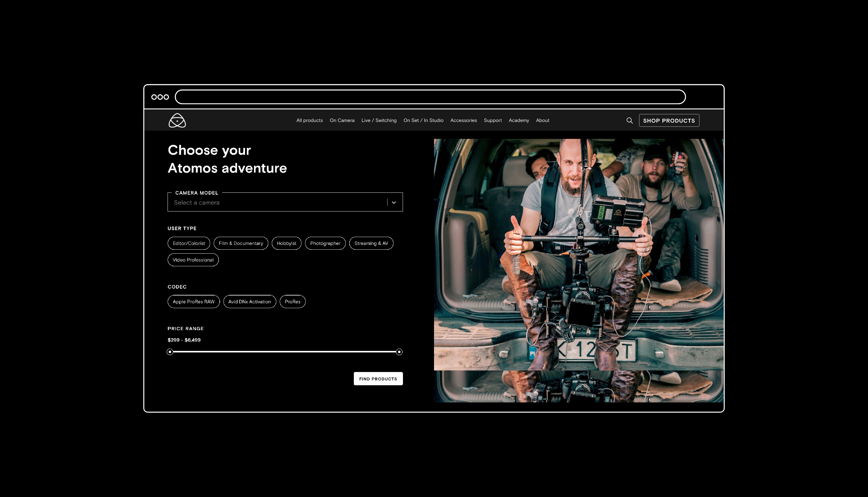Open the search icon
The image size is (868, 497).
630,120
